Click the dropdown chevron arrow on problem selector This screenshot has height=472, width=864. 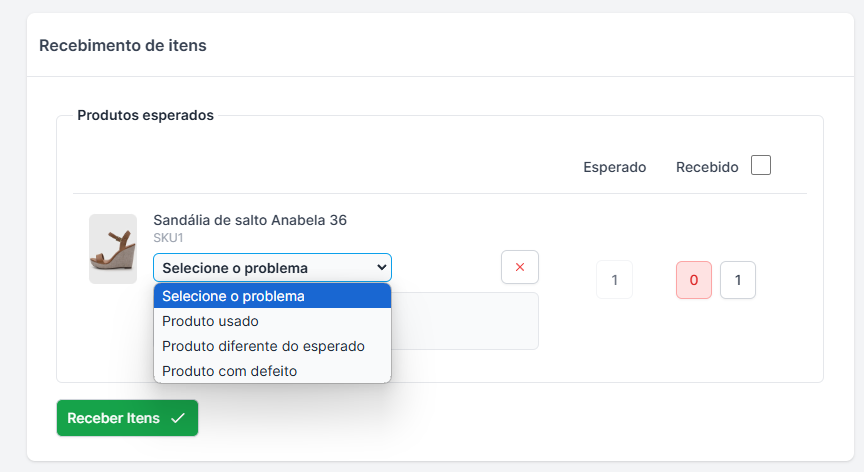[381, 268]
